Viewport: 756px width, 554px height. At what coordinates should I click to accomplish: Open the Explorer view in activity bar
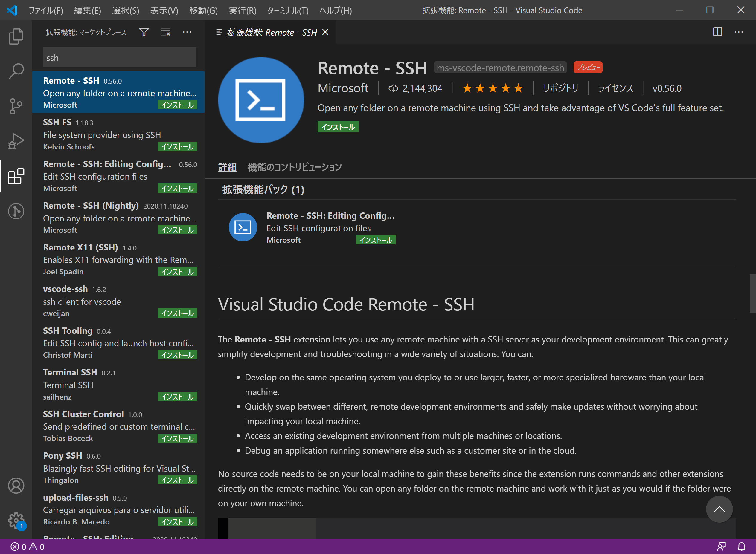(x=16, y=36)
